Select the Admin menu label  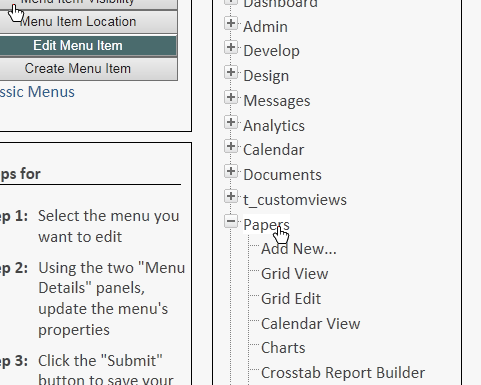[x=265, y=27]
